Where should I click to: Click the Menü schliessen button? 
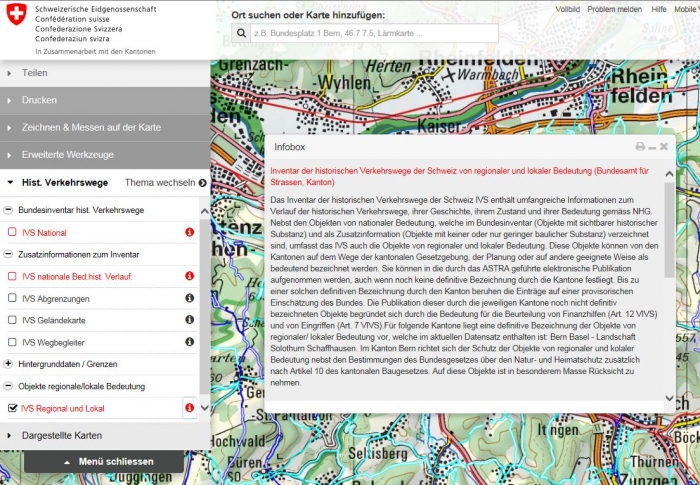pos(105,461)
